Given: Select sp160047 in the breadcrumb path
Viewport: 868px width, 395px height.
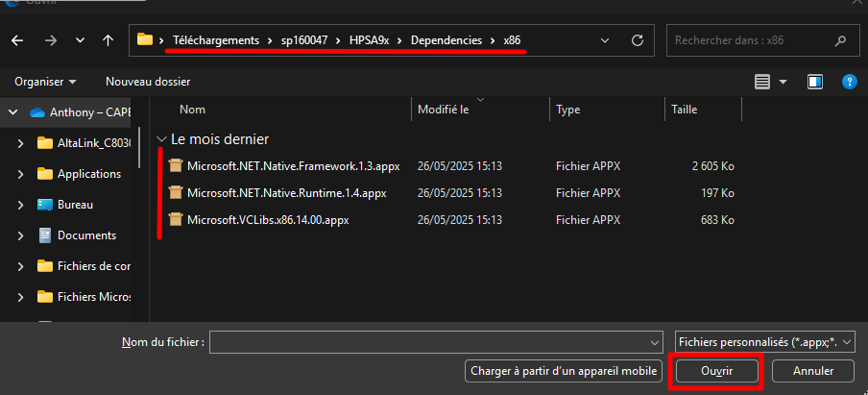Looking at the screenshot, I should tap(304, 40).
